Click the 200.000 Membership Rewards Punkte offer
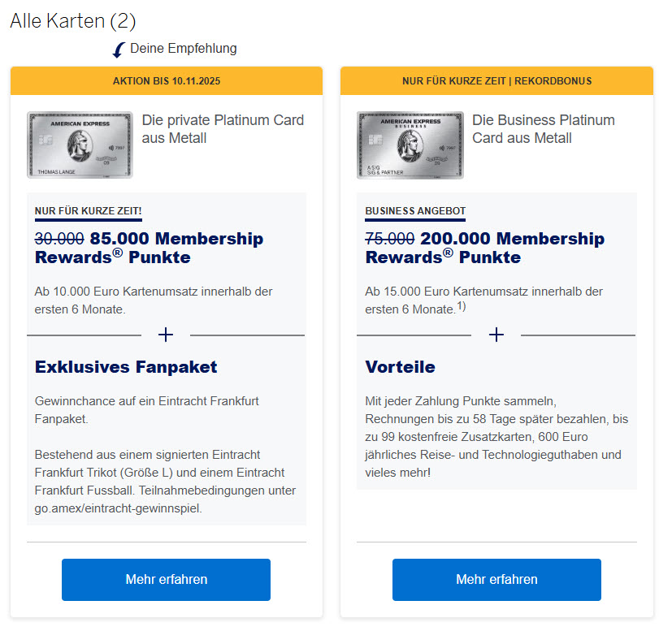672x631 pixels. click(485, 248)
